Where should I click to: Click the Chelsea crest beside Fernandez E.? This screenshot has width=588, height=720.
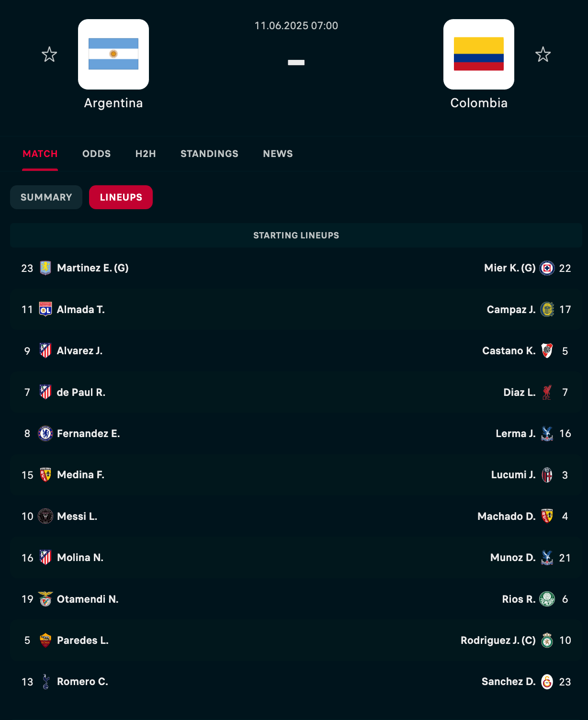[x=45, y=433]
